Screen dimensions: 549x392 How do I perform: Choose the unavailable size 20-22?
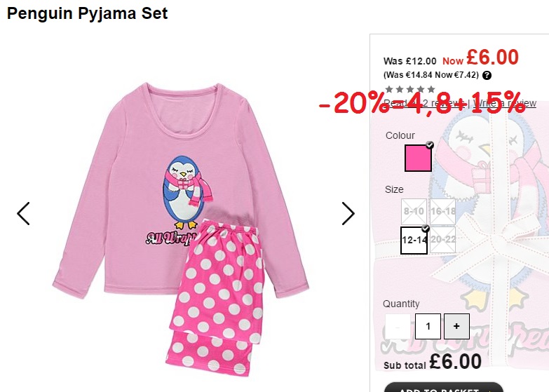click(x=442, y=240)
